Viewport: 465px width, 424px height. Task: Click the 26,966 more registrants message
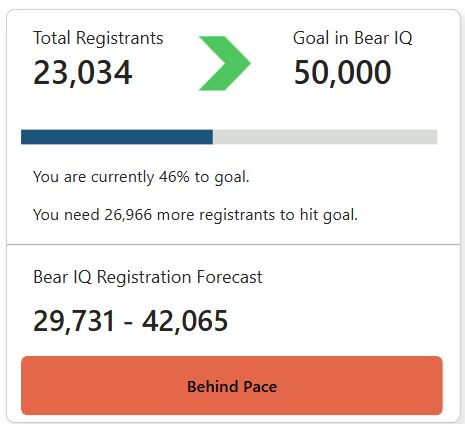(195, 215)
